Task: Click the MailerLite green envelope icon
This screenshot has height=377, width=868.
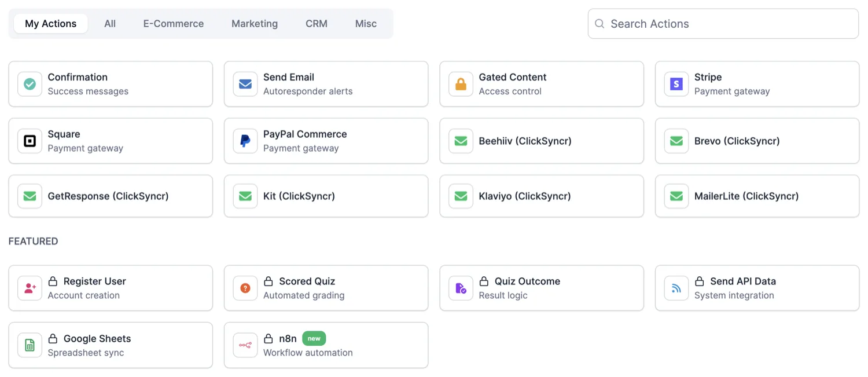Action: pyautogui.click(x=676, y=196)
